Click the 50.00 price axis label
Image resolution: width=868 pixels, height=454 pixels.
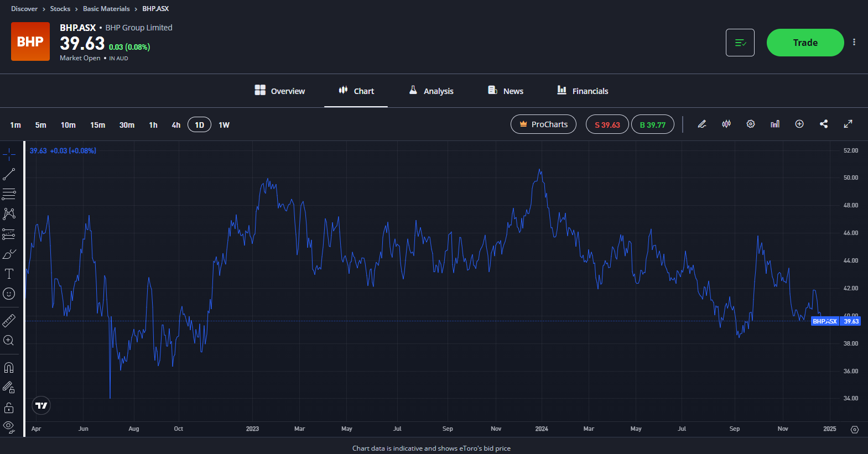coord(850,178)
